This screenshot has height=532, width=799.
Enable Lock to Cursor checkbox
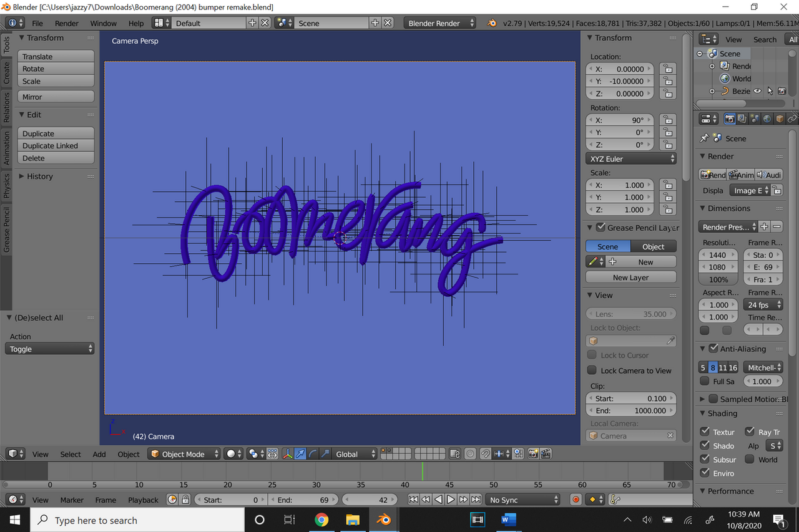click(592, 355)
